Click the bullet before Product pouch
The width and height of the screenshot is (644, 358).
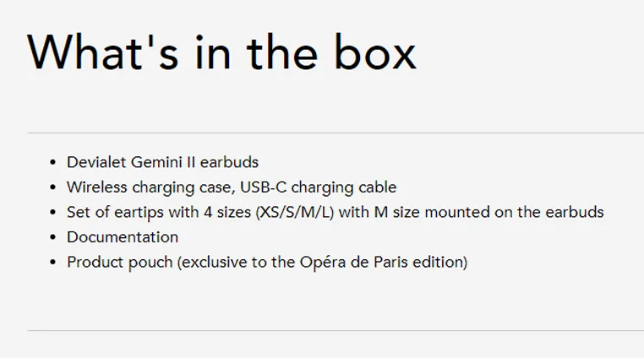52,263
